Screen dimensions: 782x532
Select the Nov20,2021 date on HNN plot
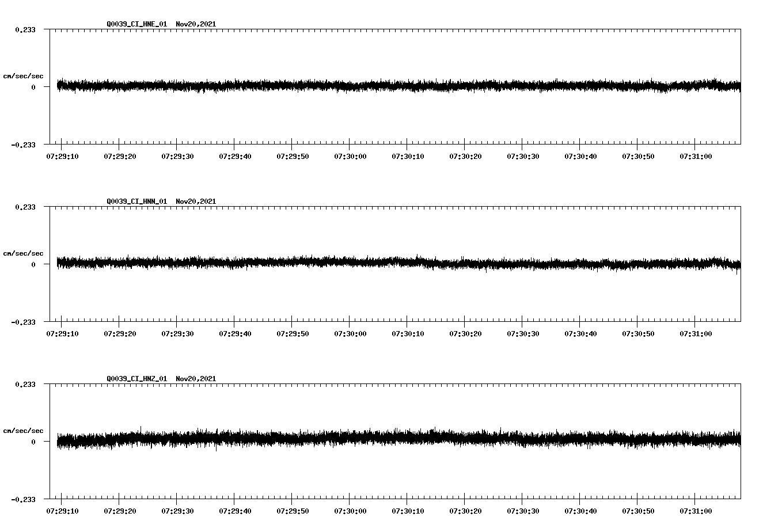[x=196, y=202]
